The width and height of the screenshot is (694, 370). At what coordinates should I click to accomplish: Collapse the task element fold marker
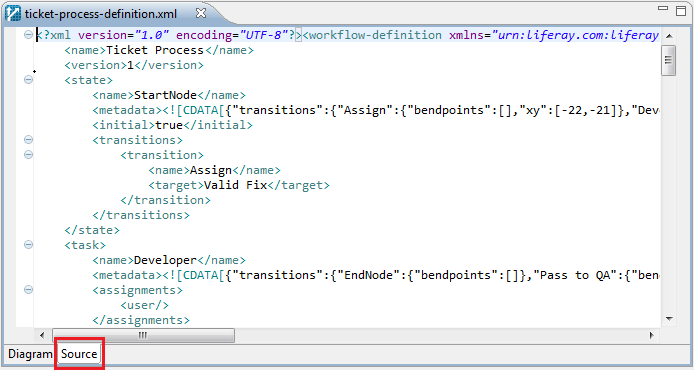28,245
